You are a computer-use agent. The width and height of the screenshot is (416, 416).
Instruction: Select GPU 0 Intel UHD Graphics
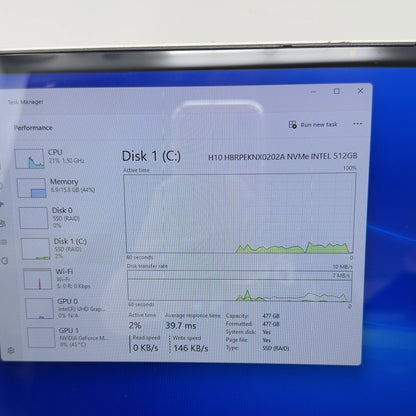pyautogui.click(x=65, y=308)
